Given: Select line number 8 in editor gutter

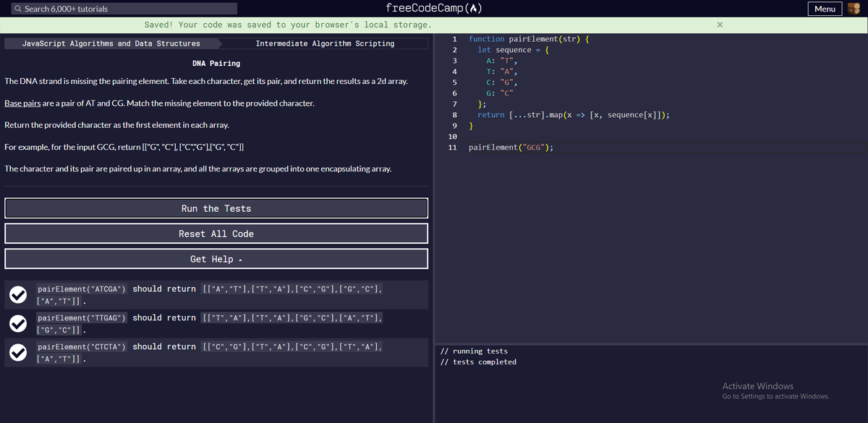Looking at the screenshot, I should (454, 115).
